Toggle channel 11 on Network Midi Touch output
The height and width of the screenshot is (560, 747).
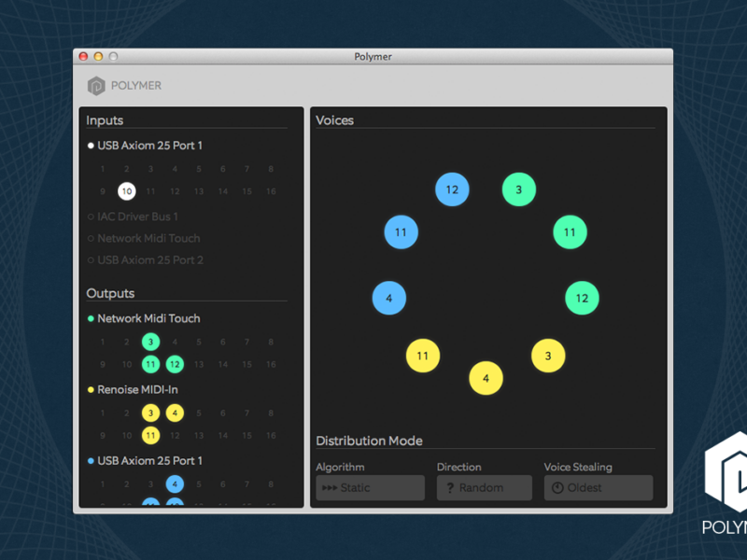(x=150, y=364)
